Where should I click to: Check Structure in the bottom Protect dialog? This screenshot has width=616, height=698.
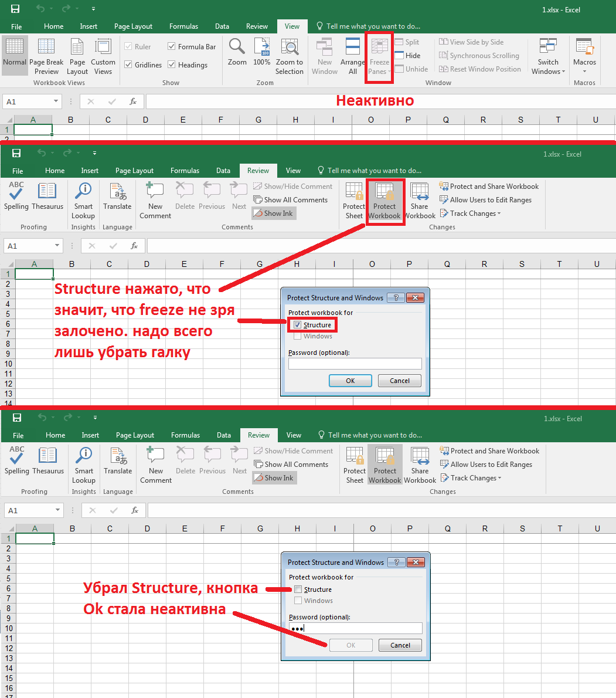(x=298, y=589)
